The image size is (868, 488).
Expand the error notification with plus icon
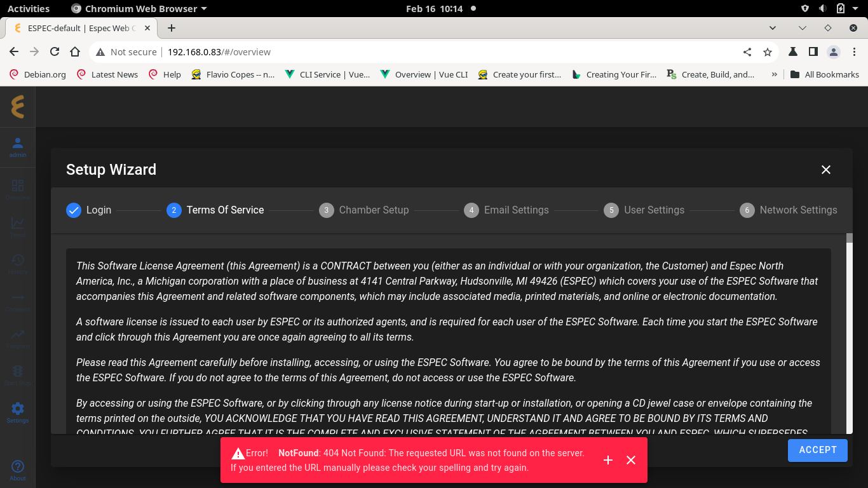tap(608, 460)
